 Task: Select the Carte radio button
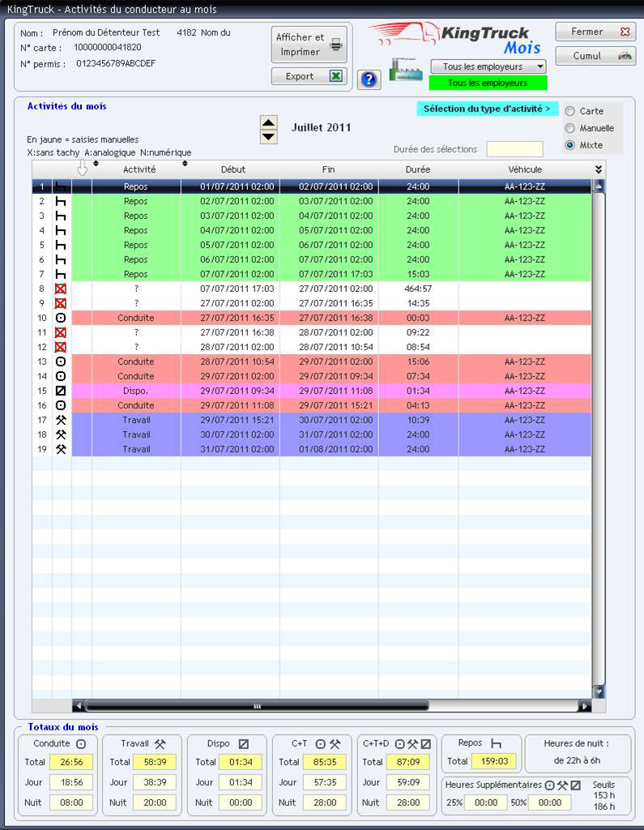tap(570, 111)
